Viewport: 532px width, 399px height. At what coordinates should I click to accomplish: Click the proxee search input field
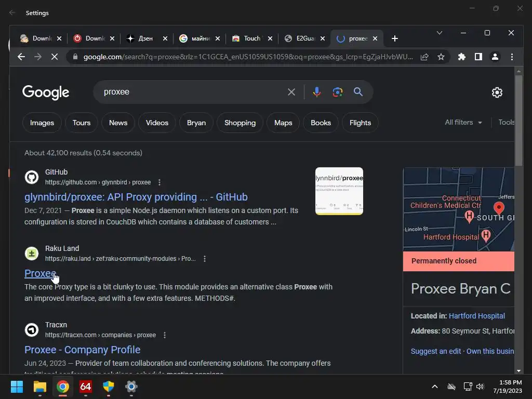[x=193, y=92]
